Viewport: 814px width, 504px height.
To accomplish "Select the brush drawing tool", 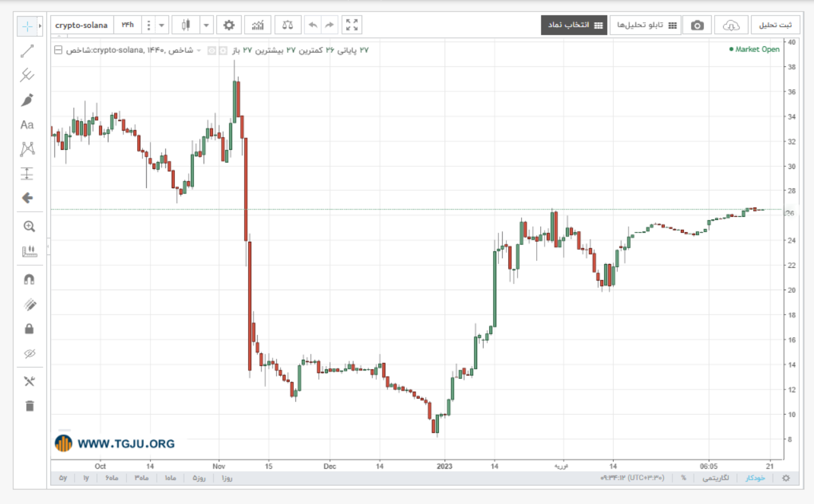I will (27, 100).
